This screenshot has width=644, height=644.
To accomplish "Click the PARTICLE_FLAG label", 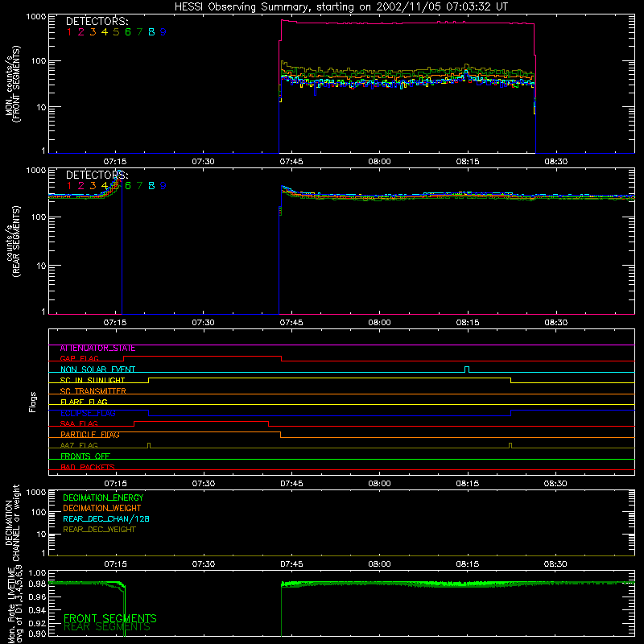I will pos(90,435).
